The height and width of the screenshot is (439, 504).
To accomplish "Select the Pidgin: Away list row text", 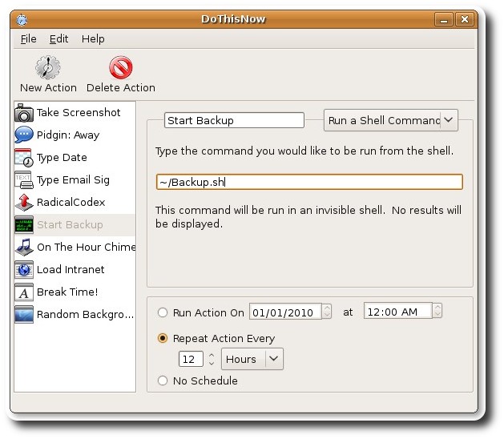I will tap(68, 135).
